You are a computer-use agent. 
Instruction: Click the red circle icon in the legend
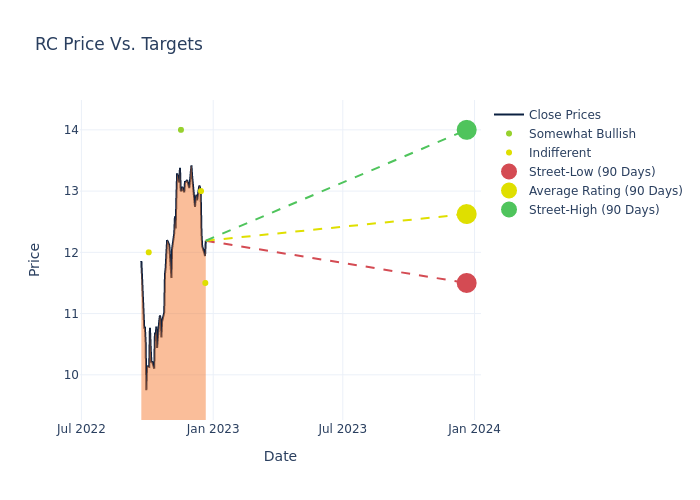509,172
